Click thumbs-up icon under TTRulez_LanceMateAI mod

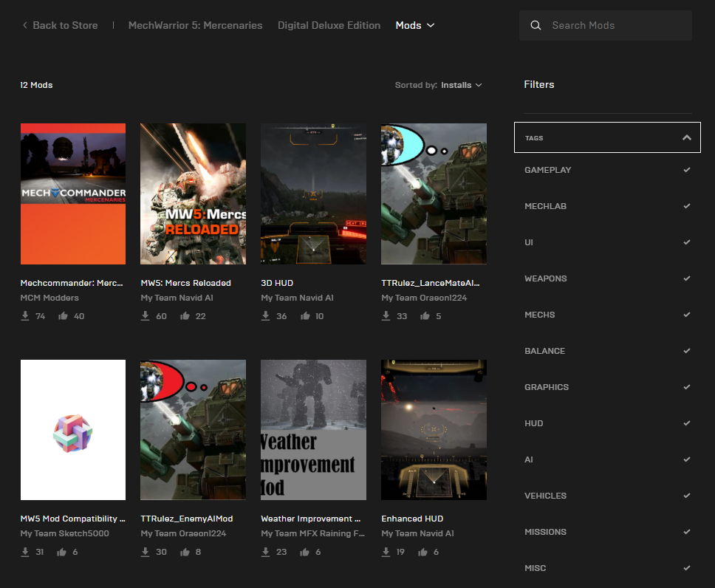point(425,315)
